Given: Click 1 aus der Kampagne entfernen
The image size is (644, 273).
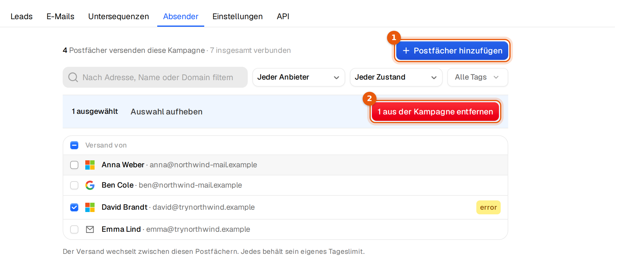Looking at the screenshot, I should pyautogui.click(x=435, y=112).
